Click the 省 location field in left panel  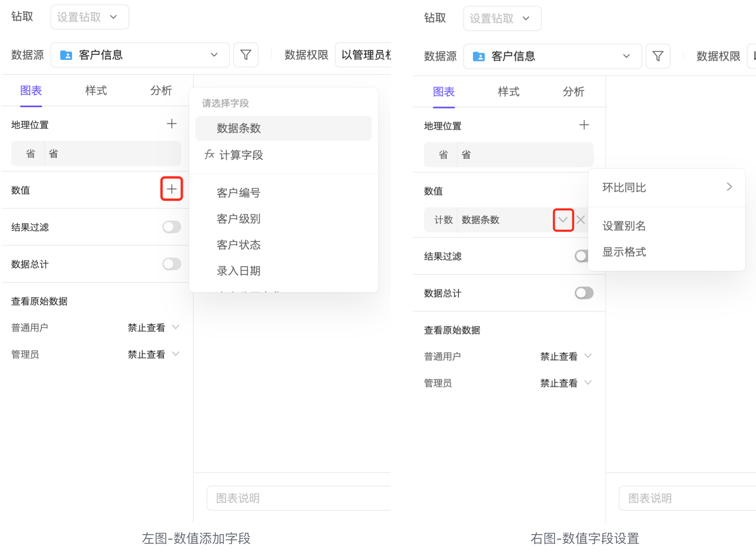pyautogui.click(x=96, y=154)
